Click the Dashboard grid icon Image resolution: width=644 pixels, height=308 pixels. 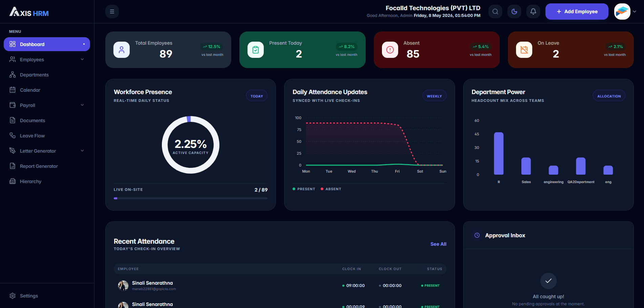[x=13, y=44]
